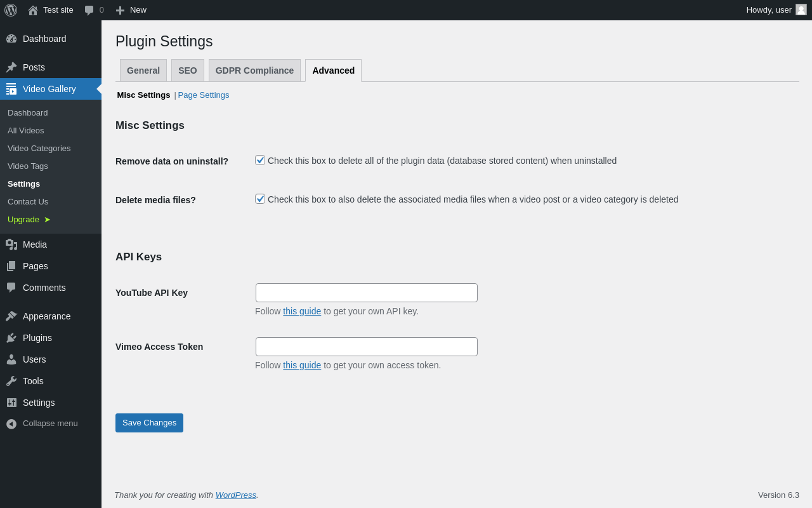The height and width of the screenshot is (508, 812).
Task: Click the Posts pushpin icon
Action: (11, 67)
